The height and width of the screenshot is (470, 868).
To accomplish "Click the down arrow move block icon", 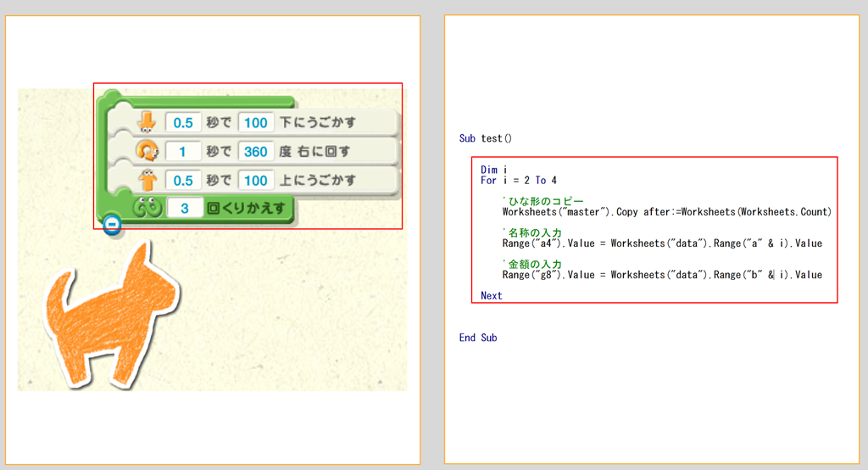I will point(147,122).
